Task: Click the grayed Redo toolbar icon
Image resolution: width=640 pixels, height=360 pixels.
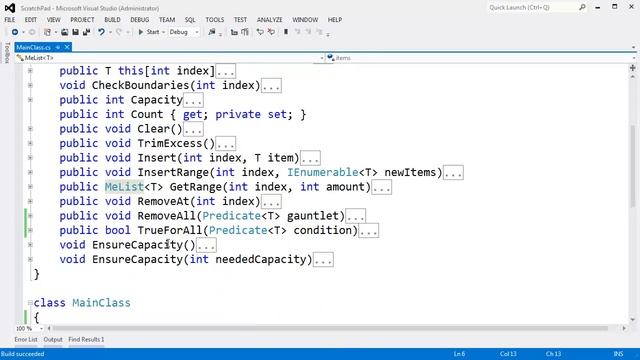Action: coord(119,32)
